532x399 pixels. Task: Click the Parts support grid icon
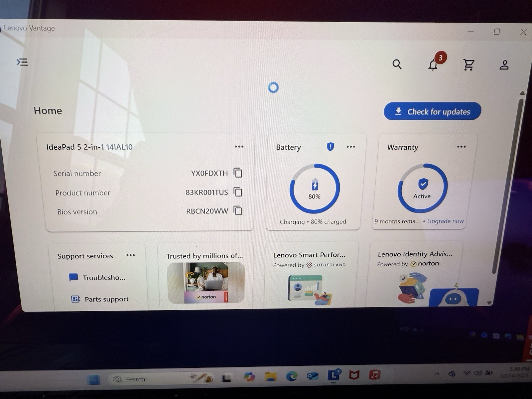click(75, 299)
